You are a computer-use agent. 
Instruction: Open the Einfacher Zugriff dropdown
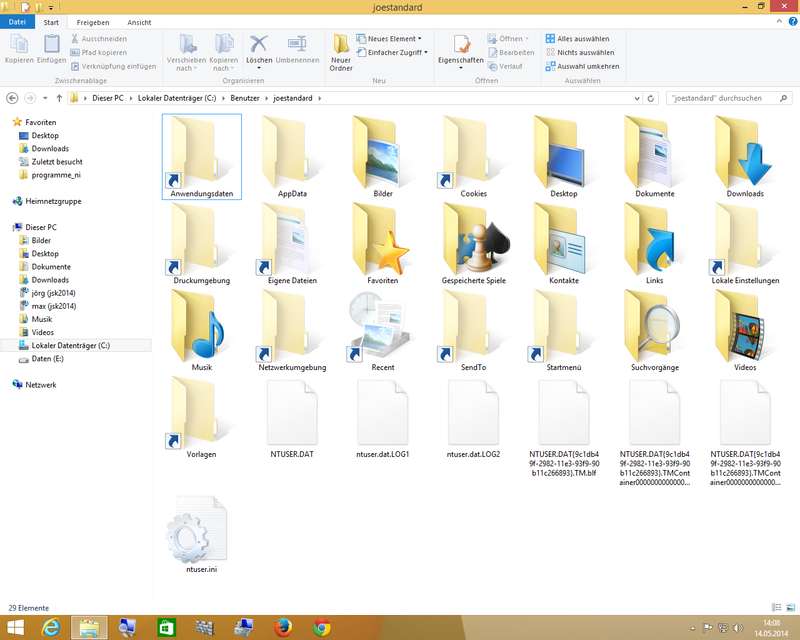point(397,52)
